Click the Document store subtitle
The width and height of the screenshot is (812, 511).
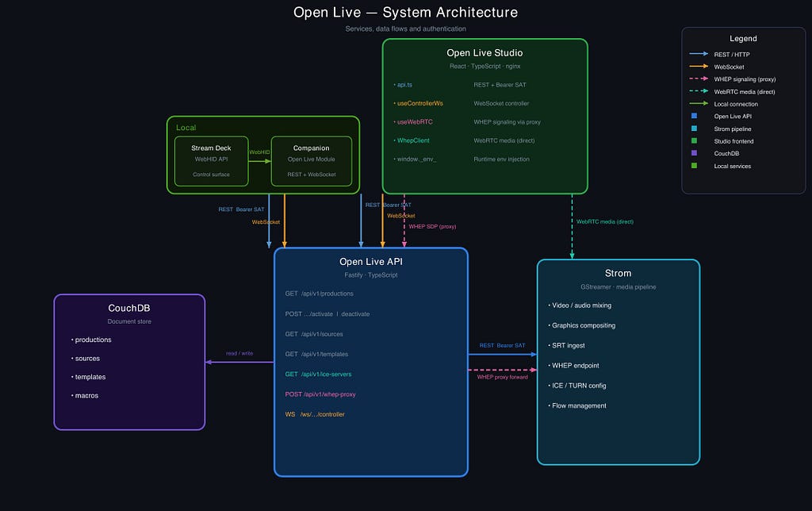(129, 322)
